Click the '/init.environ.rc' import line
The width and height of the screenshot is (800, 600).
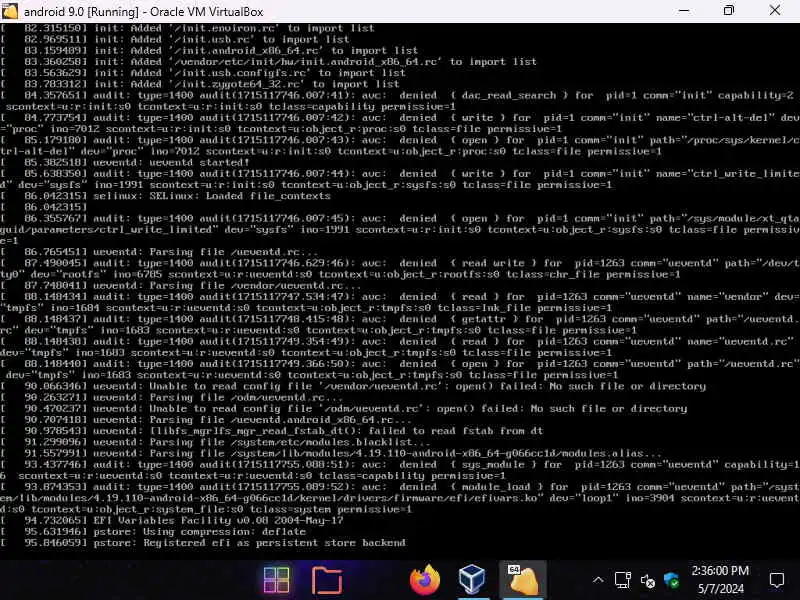coord(187,28)
